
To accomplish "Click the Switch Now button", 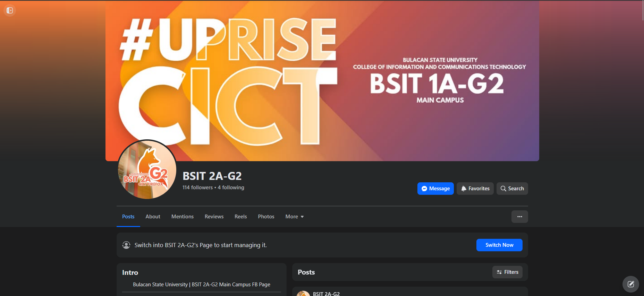I will click(499, 245).
